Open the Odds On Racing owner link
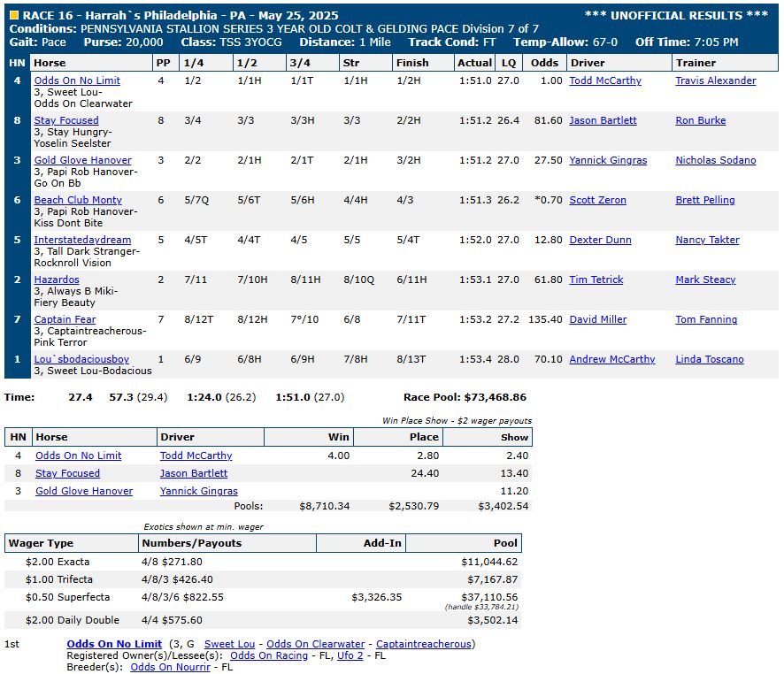The width and height of the screenshot is (784, 674). coord(269,655)
